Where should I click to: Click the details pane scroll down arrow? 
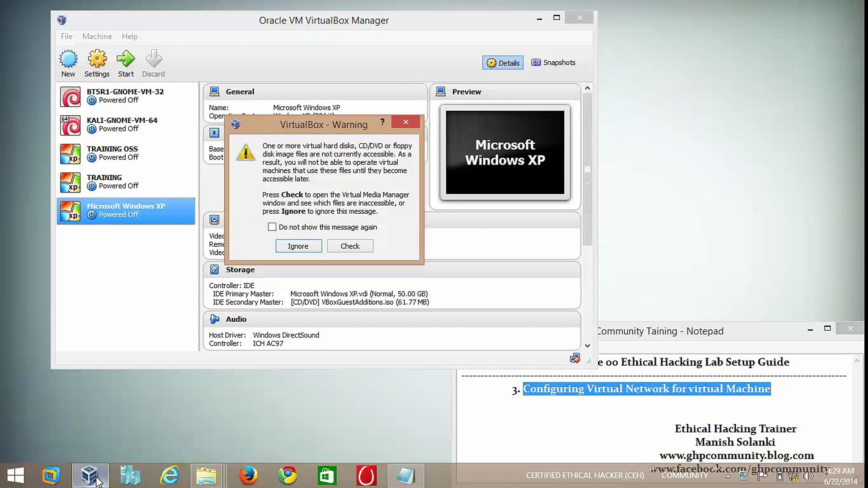[x=587, y=346]
